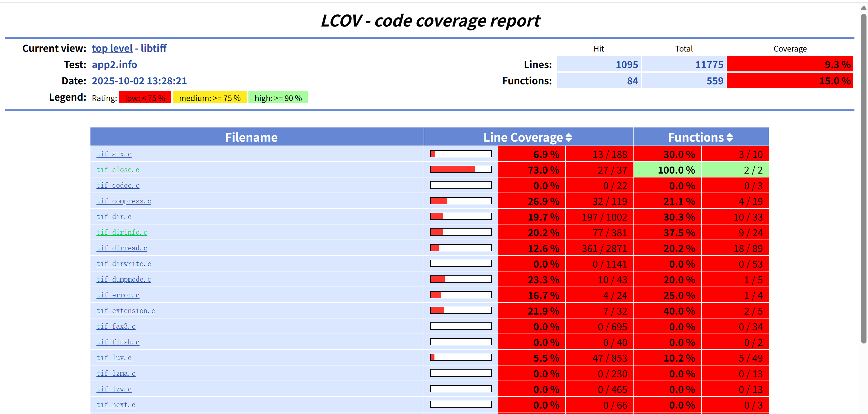The height and width of the screenshot is (414, 868).
Task: Sort table by Functions arrows icon
Action: [730, 137]
